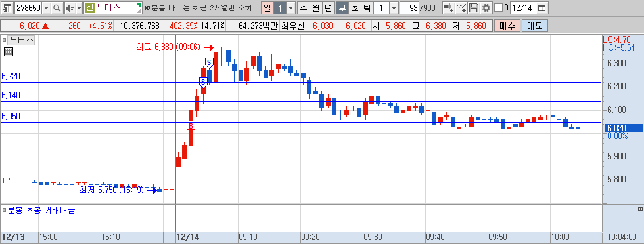Viewport: 644px width, 244px height.
Task: Click the LC:4.70 indicator text
Action: (x=616, y=40)
